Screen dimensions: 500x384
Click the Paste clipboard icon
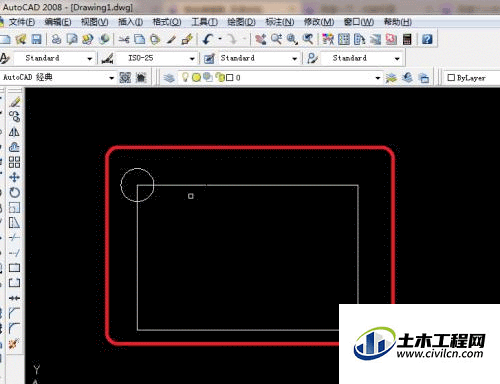point(155,39)
